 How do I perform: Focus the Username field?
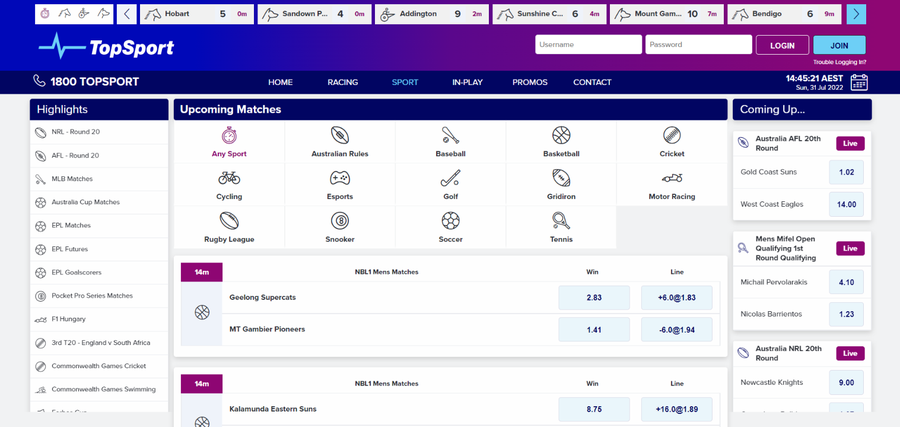588,45
